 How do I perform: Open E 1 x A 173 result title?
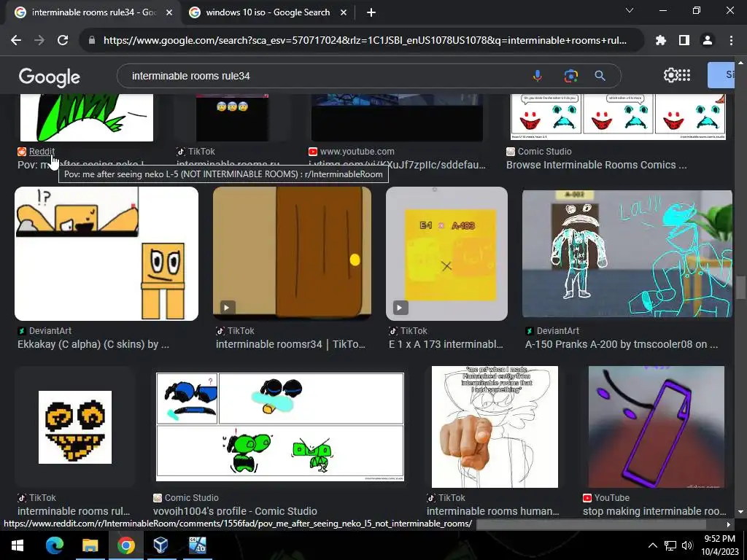pyautogui.click(x=446, y=344)
